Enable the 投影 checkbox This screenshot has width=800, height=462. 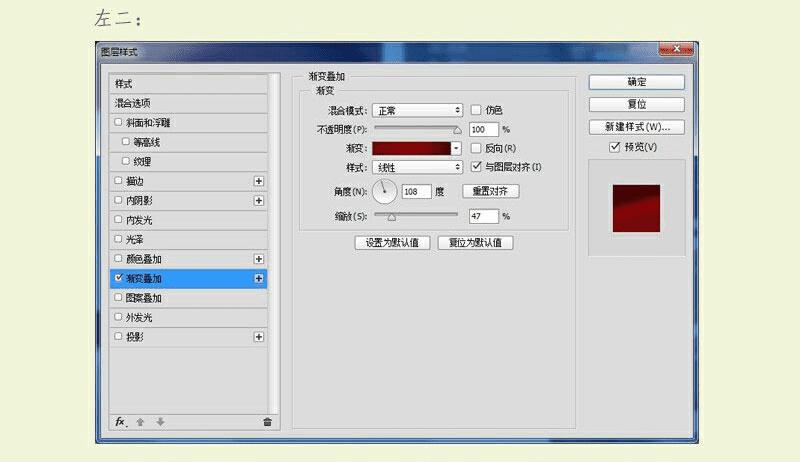[x=118, y=336]
